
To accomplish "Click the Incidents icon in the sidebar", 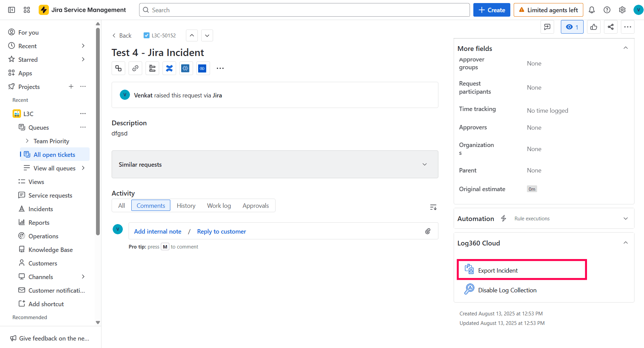I will point(21,208).
